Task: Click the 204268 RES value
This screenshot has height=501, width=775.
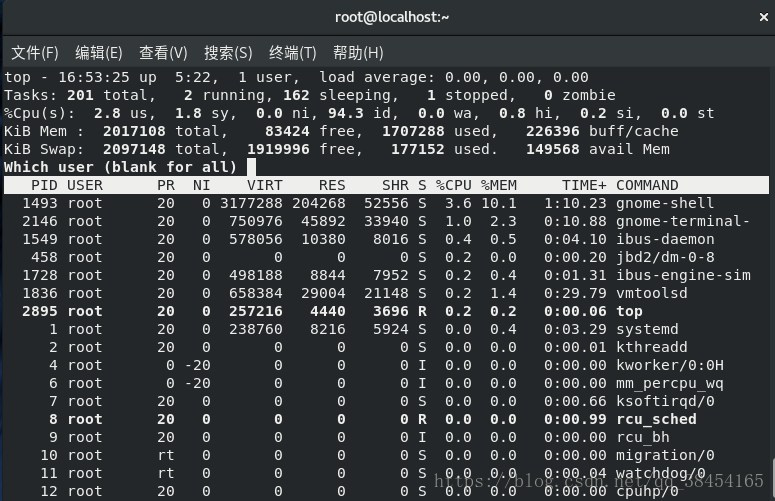Action: pos(318,203)
